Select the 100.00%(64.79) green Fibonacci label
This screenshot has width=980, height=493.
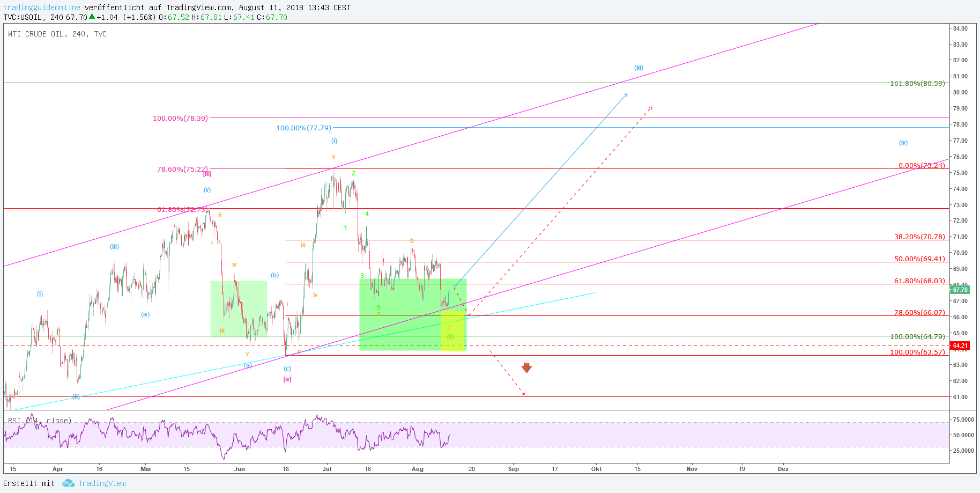click(x=917, y=337)
